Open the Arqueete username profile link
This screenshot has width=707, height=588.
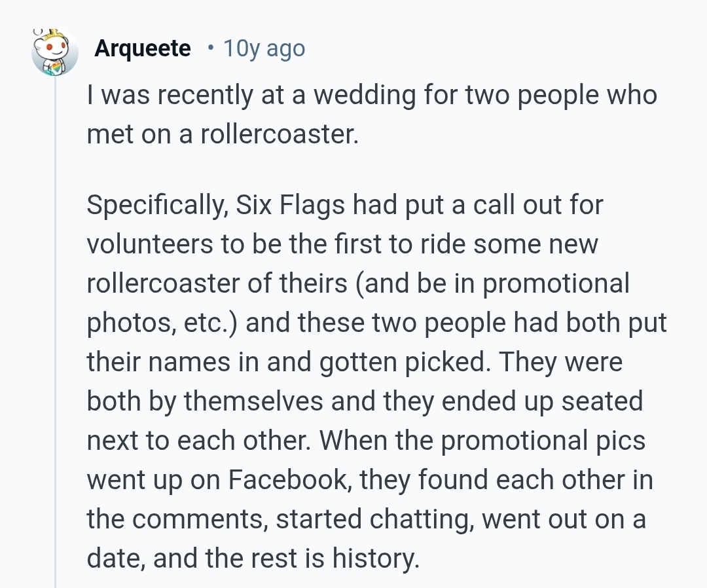pos(143,48)
